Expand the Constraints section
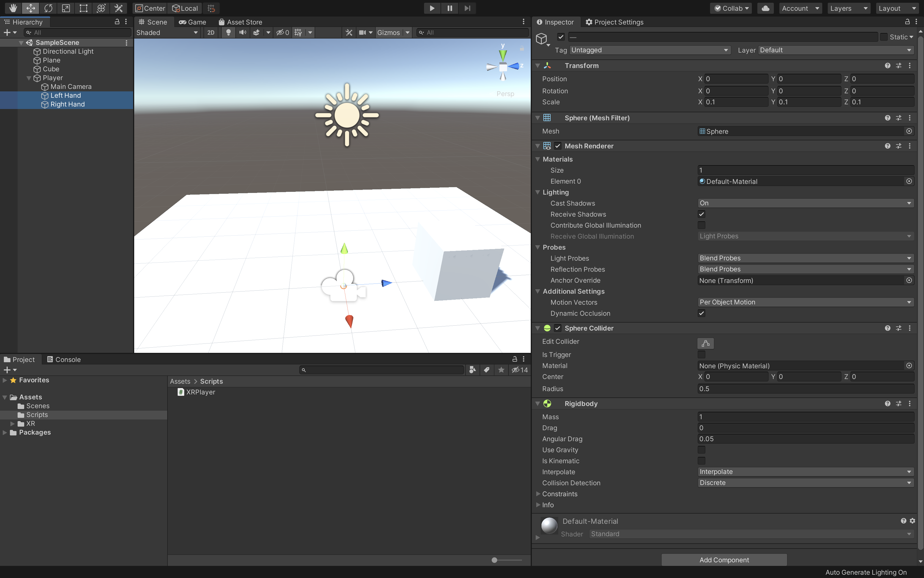Screen dimensions: 924x578 538,494
